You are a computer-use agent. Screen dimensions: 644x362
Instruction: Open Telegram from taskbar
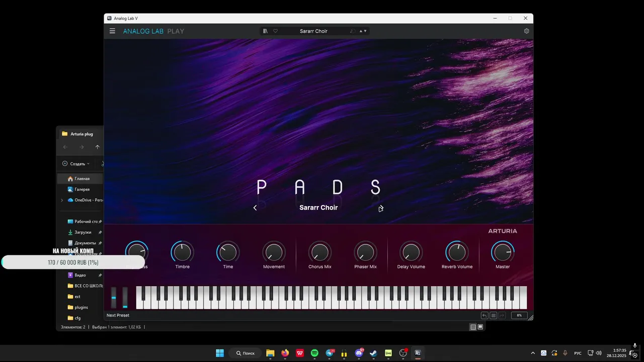click(330, 353)
